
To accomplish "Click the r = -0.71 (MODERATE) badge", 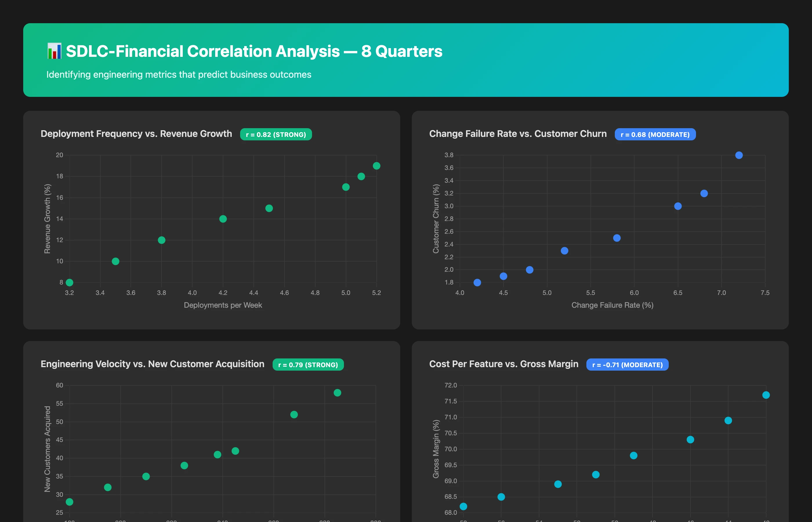I will click(627, 364).
